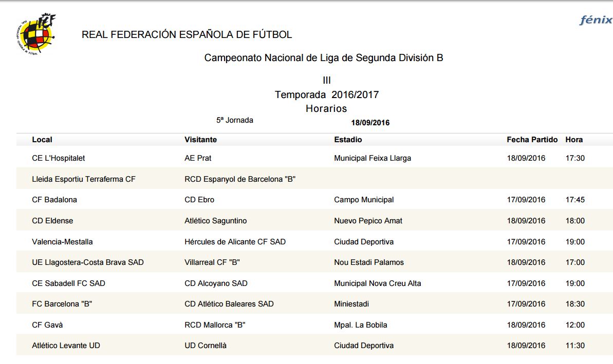613x364 pixels.
Task: Click the Visitante column header
Action: (x=200, y=140)
